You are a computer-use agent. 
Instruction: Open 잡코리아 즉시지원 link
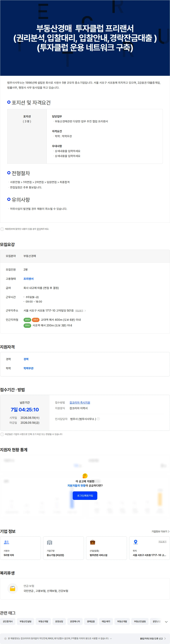(80, 403)
